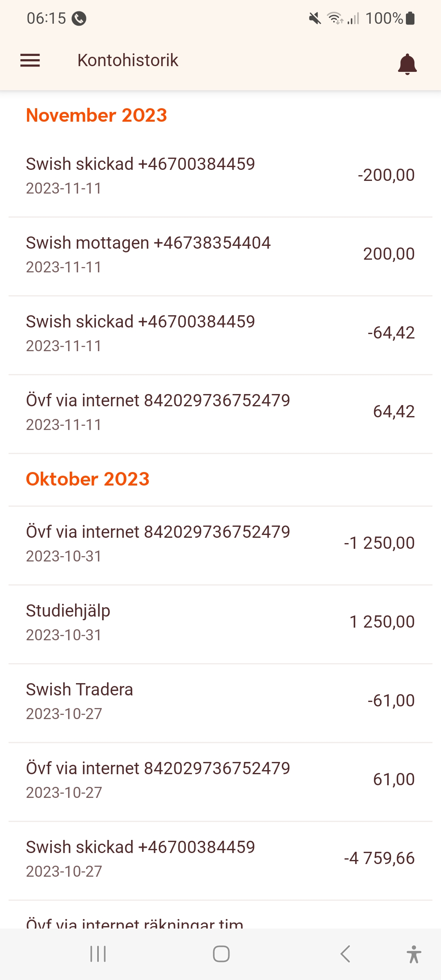View the 61,00 internet transfer entry
The height and width of the screenshot is (980, 441).
220,780
